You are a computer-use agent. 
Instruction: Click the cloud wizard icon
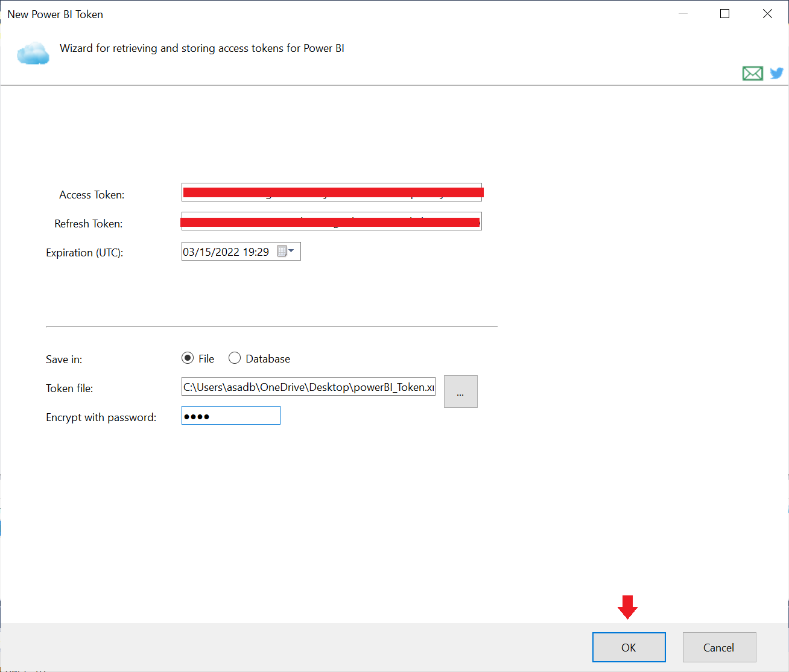33,54
